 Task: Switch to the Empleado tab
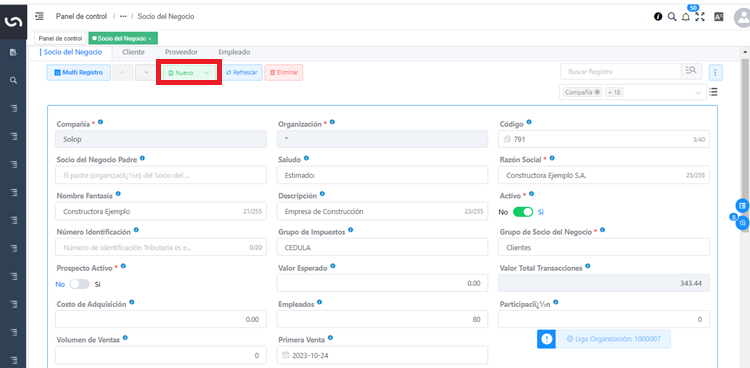(x=234, y=52)
